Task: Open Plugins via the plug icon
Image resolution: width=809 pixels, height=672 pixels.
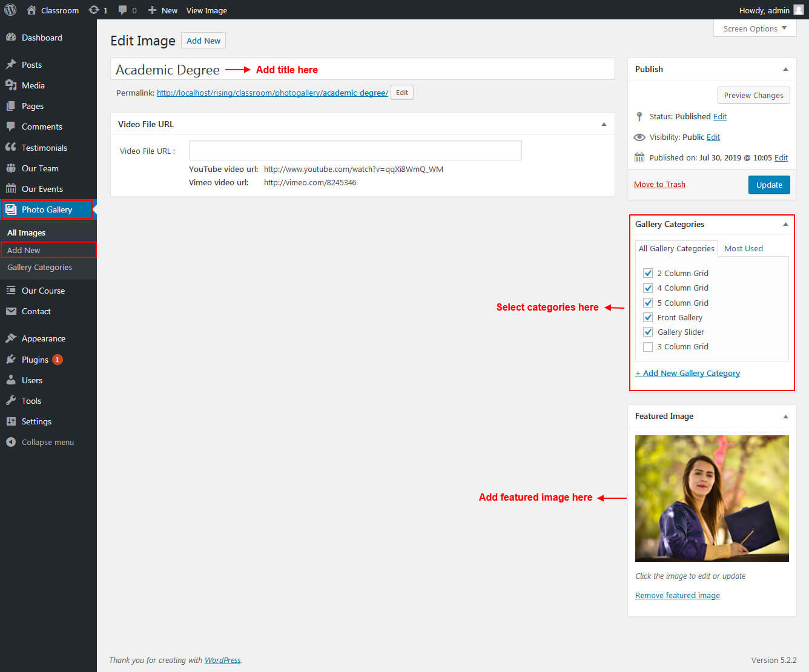Action: [x=11, y=360]
